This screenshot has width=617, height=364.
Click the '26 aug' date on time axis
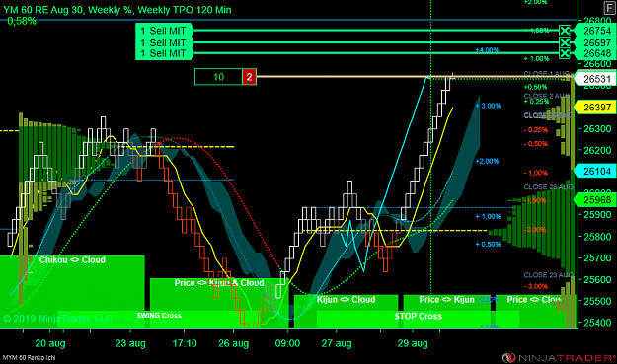coord(233,343)
